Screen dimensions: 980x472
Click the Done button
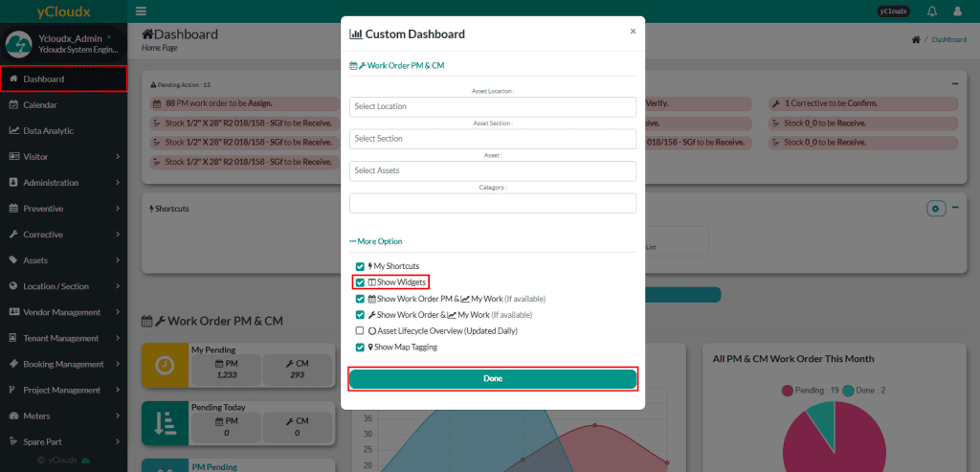(492, 379)
